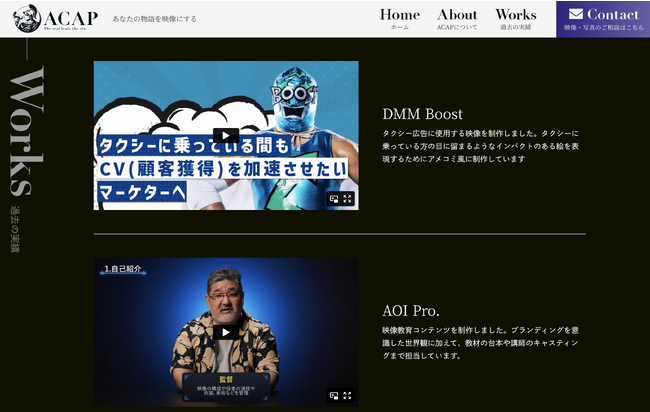Play the DMM Boost video
The height and width of the screenshot is (412, 650).
pos(226,136)
